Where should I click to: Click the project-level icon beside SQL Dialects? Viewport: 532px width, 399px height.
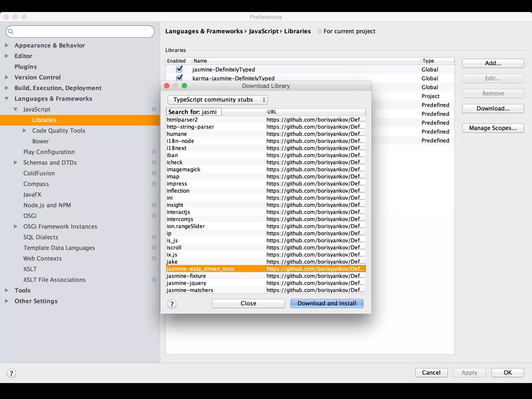pos(154,237)
